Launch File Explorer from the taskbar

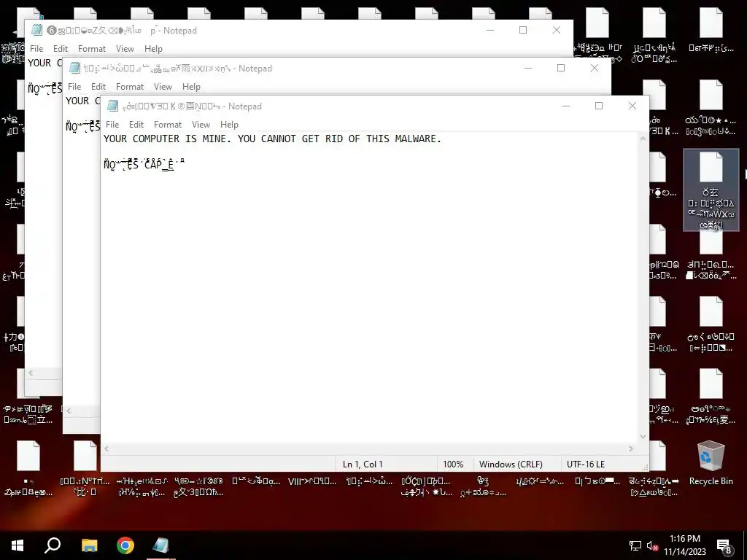pyautogui.click(x=89, y=545)
